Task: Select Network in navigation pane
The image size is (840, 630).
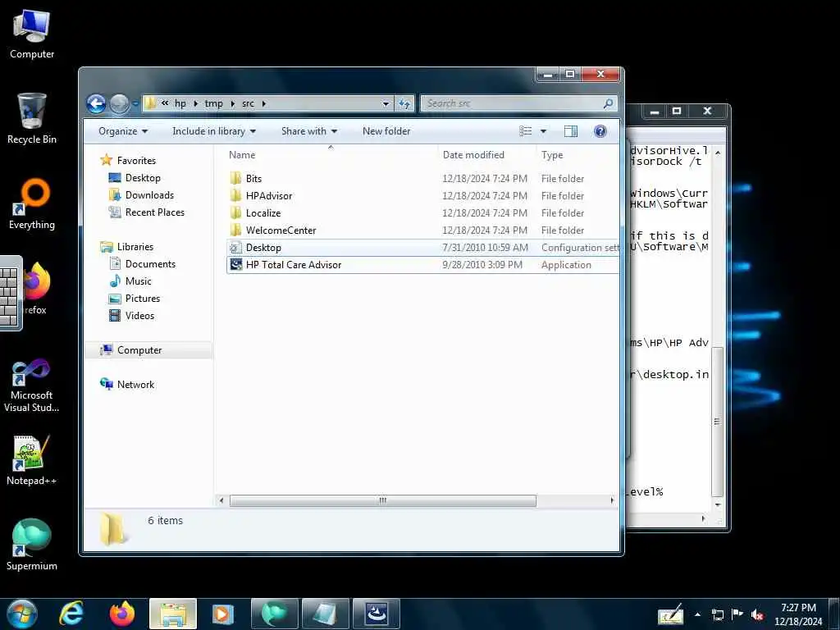Action: pyautogui.click(x=135, y=384)
